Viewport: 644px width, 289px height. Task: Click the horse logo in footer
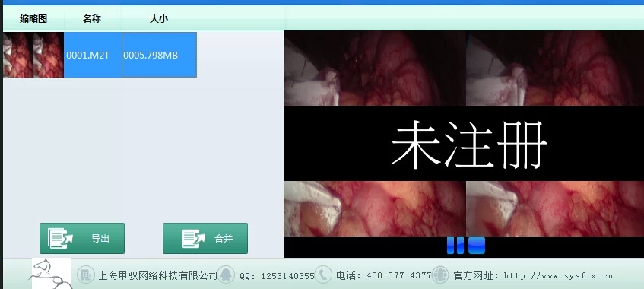click(x=52, y=273)
